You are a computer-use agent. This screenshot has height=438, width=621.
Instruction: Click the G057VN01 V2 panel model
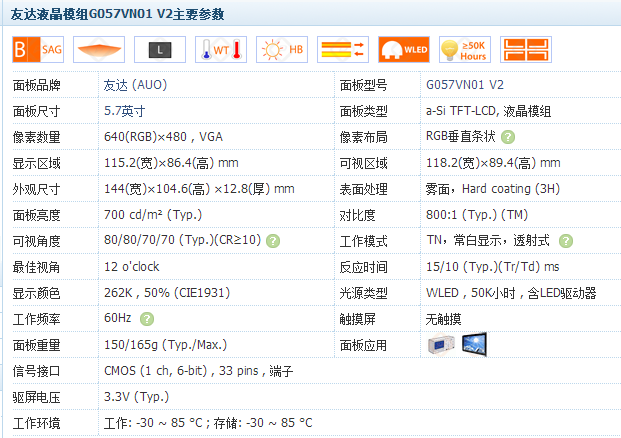coord(464,85)
